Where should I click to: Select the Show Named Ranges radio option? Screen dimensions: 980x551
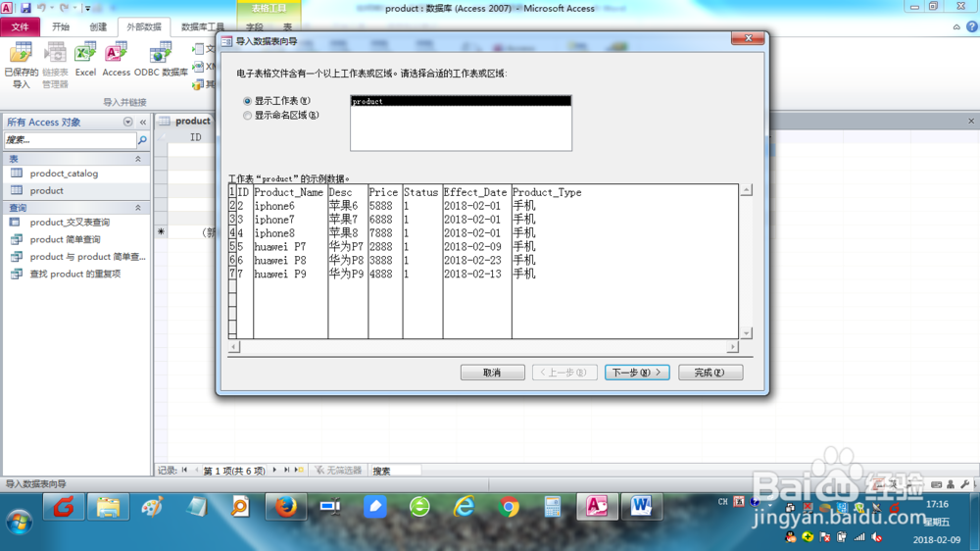[x=248, y=115]
